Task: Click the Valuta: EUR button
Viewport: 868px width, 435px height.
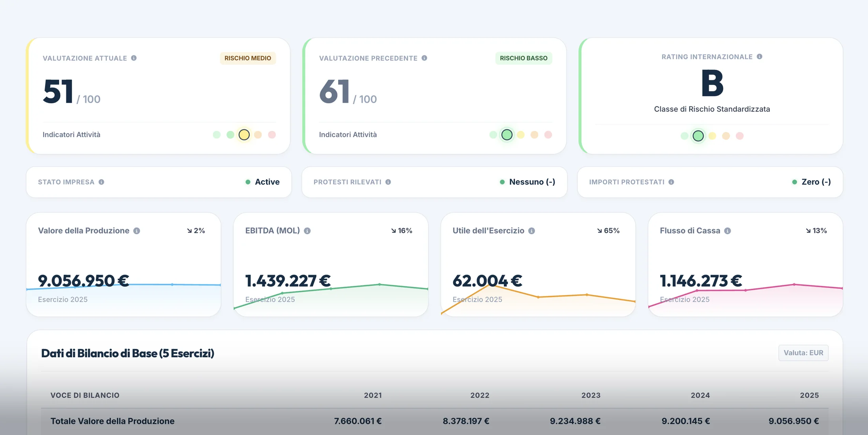Action: coord(803,353)
